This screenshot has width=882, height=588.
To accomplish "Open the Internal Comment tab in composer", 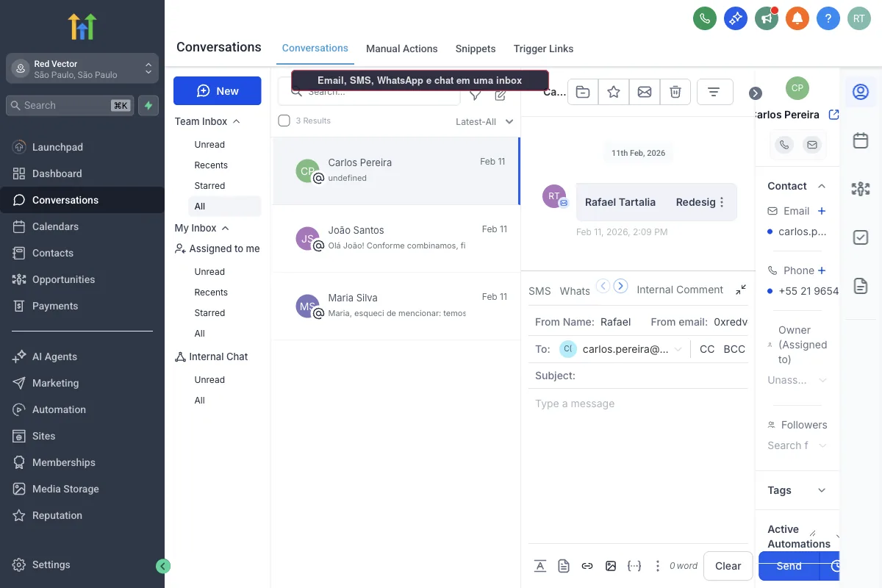I will point(679,289).
